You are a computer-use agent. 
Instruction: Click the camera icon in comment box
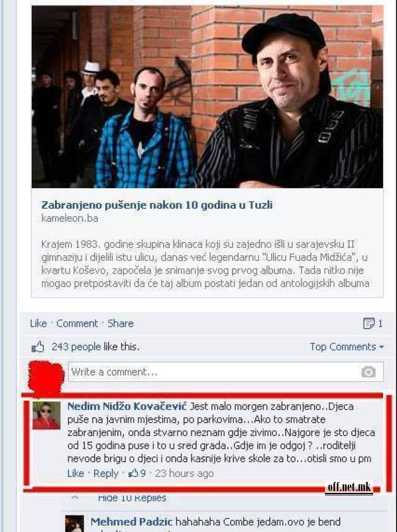(368, 372)
